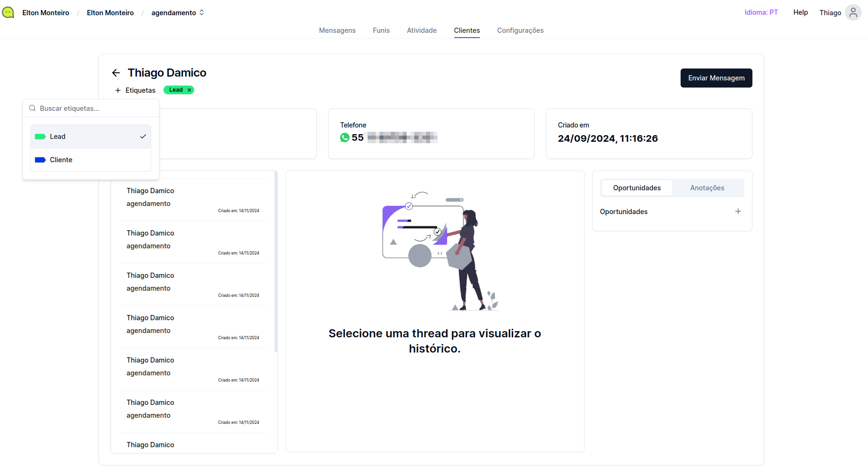Image resolution: width=868 pixels, height=471 pixels.
Task: Focus the Buscar etiquetas search field
Action: click(95, 108)
